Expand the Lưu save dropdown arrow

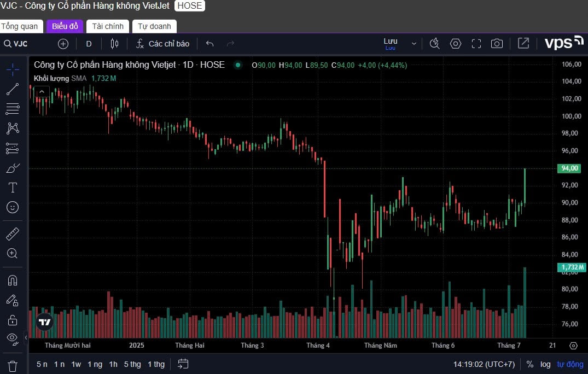(x=414, y=44)
